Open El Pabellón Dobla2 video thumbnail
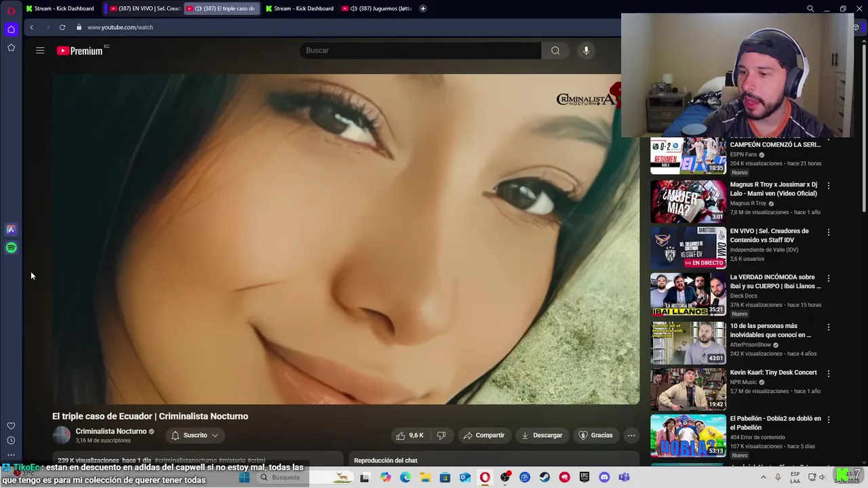 (688, 436)
